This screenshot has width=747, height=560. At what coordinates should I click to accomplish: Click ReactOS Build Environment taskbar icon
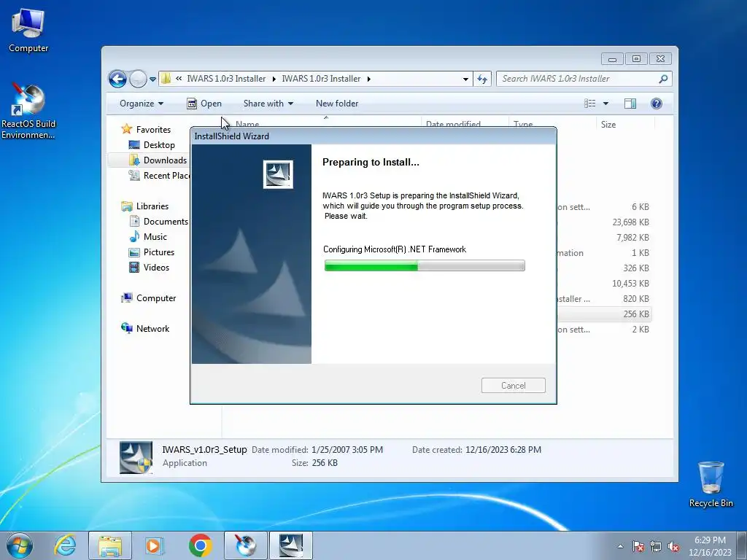coord(246,545)
